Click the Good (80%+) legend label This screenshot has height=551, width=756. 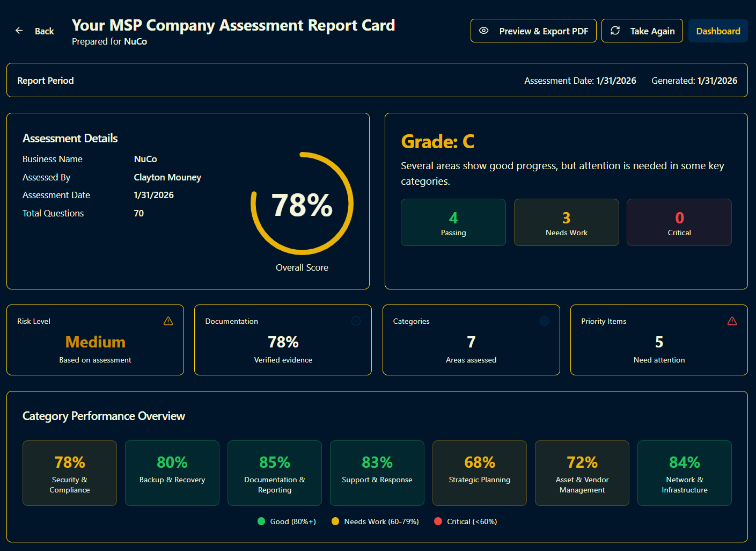[293, 521]
